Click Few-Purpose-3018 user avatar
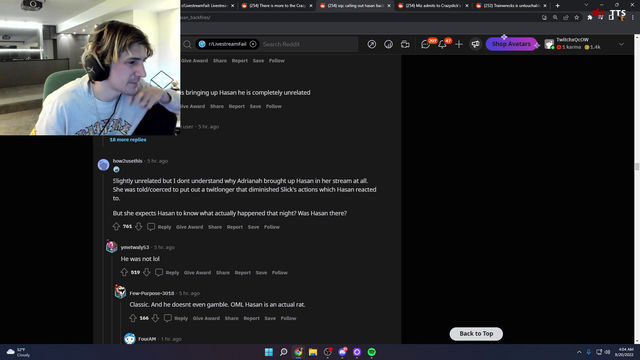 point(120,292)
